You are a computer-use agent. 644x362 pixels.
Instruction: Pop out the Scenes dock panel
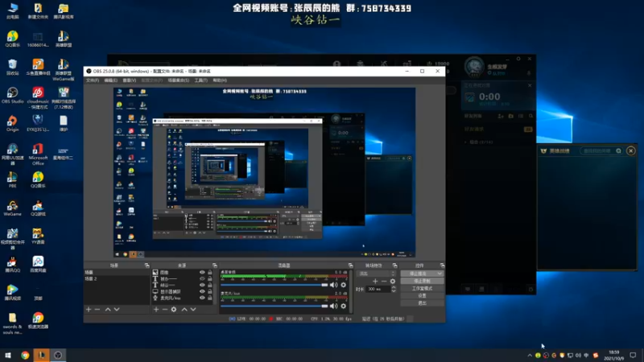[x=147, y=265]
